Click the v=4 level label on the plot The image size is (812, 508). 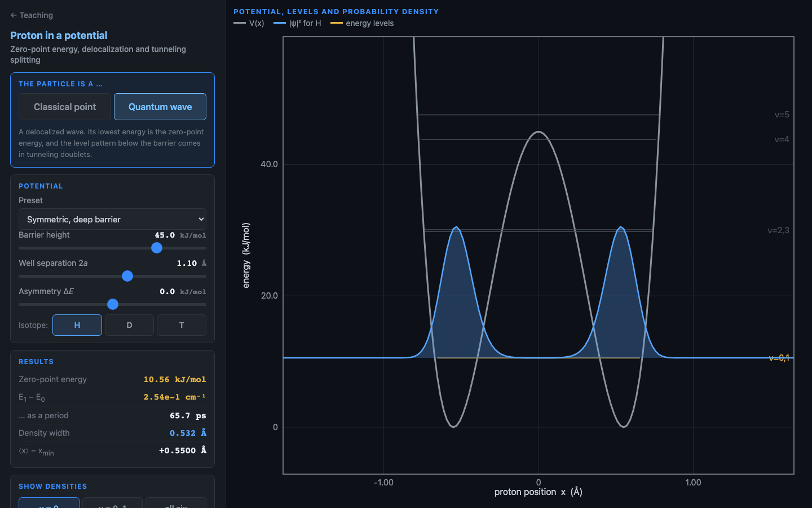tap(782, 139)
